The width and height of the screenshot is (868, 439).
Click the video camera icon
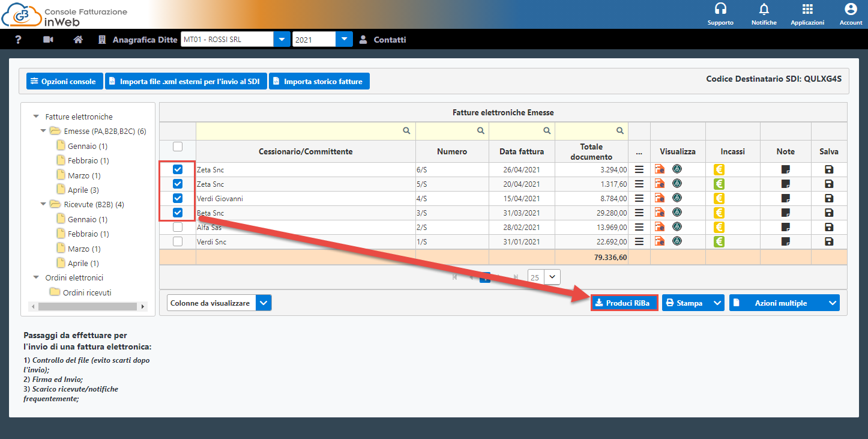48,40
